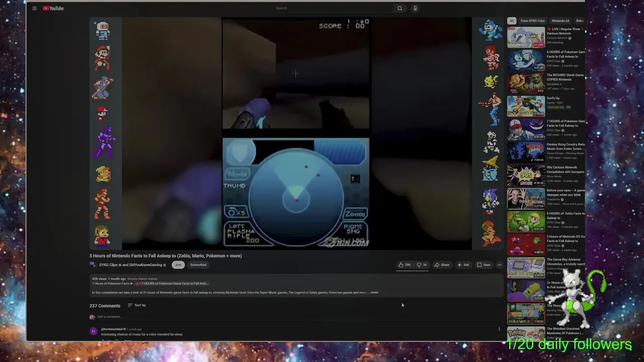Click your avatar beside Add a comment
This screenshot has width=644, height=362.
click(x=92, y=317)
